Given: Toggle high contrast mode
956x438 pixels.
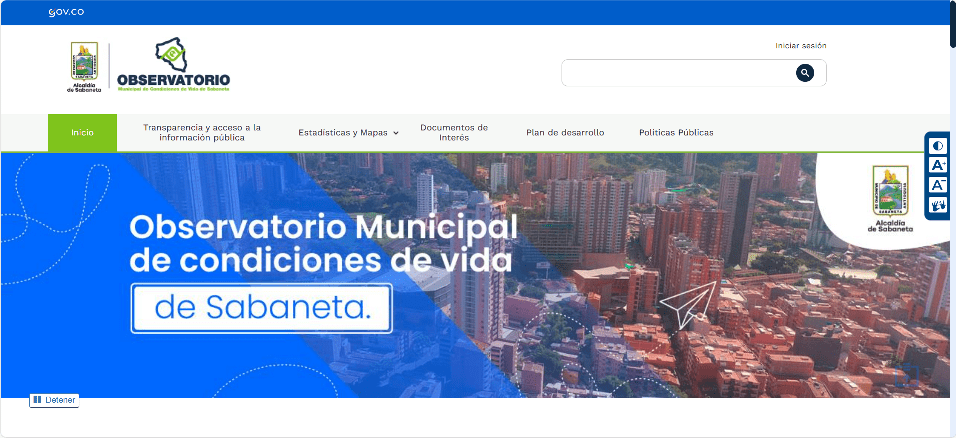Looking at the screenshot, I should point(938,146).
